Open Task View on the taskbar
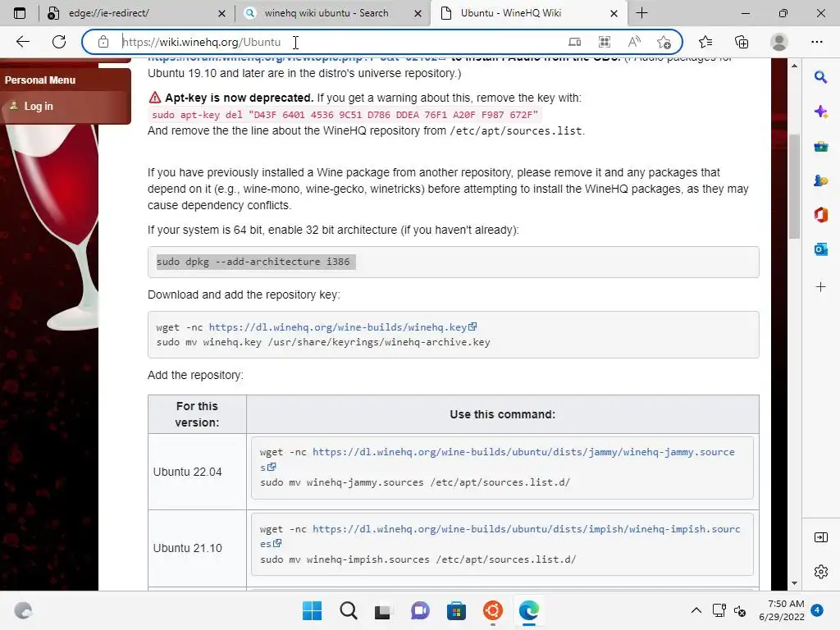The image size is (840, 630). 382,610
